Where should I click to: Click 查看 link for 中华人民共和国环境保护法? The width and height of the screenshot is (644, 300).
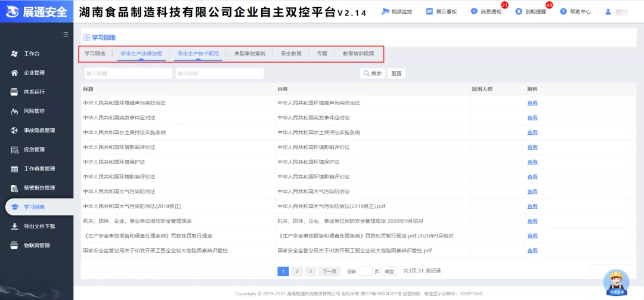pyautogui.click(x=532, y=162)
